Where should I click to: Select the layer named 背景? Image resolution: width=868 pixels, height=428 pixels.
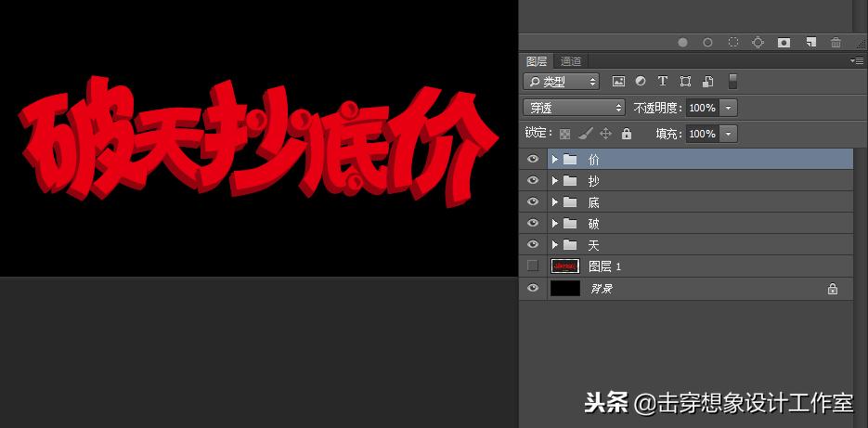click(602, 289)
